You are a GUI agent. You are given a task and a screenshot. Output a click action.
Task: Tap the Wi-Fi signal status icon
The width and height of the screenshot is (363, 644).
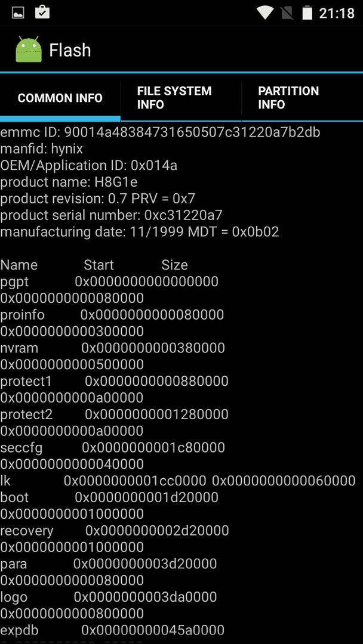[x=265, y=13]
